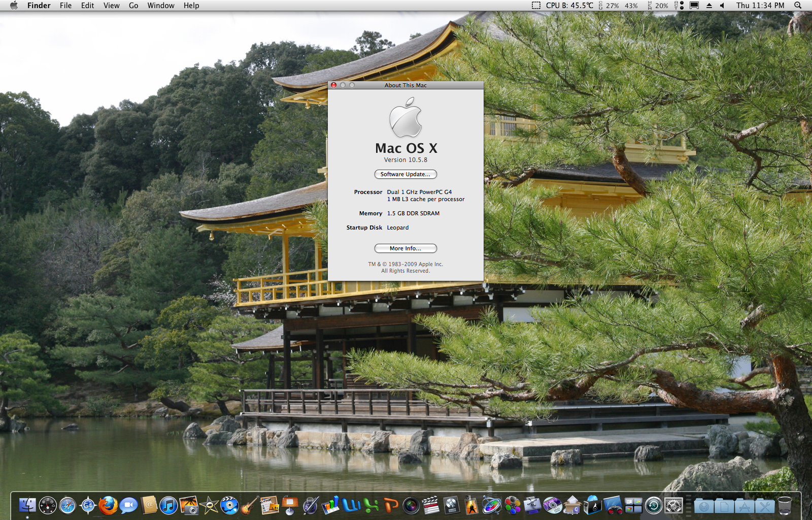812x520 pixels.
Task: Open the Trash in the Dock
Action: tap(785, 506)
